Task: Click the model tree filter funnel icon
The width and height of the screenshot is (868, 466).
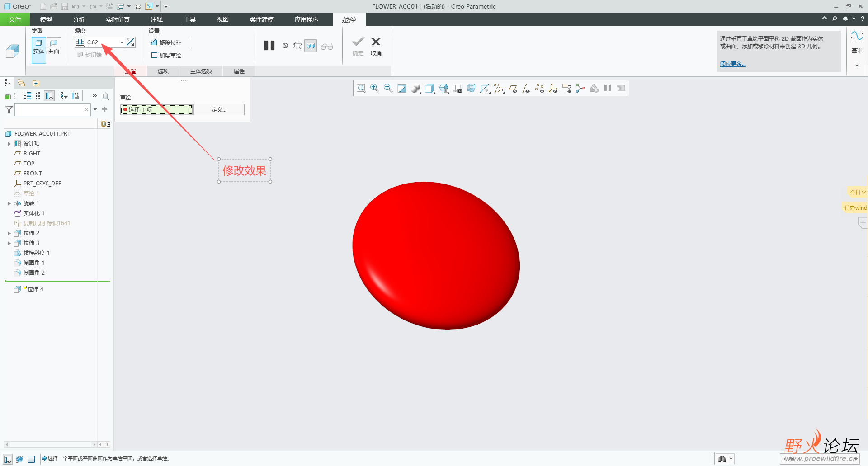Action: point(9,109)
